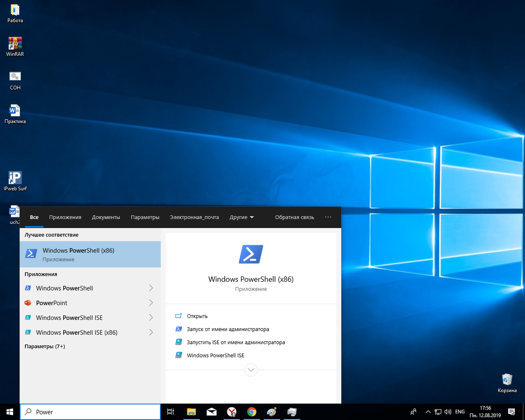Click the search box containing Power
Image resolution: width=525 pixels, height=420 pixels.
coord(91,412)
